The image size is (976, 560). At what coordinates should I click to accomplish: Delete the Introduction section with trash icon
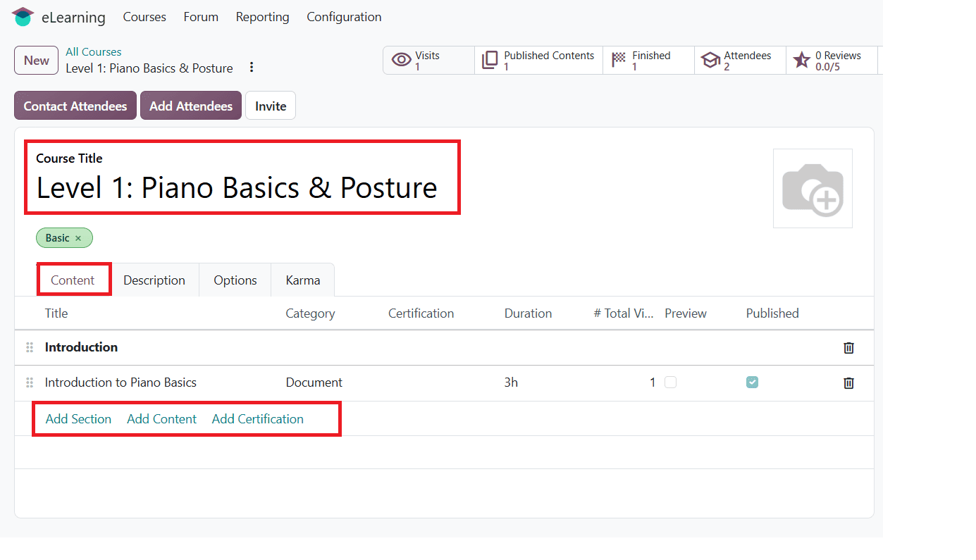pyautogui.click(x=849, y=347)
